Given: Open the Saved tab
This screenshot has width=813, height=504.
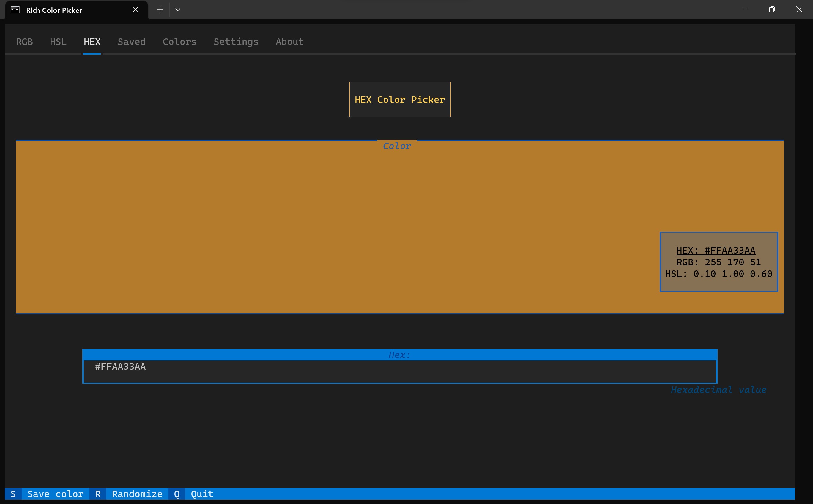Looking at the screenshot, I should pos(131,42).
